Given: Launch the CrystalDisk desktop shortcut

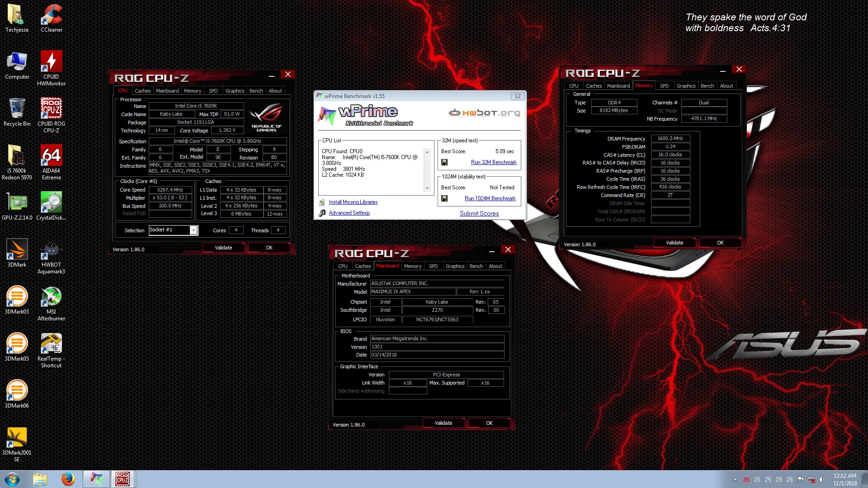Looking at the screenshot, I should tap(52, 206).
